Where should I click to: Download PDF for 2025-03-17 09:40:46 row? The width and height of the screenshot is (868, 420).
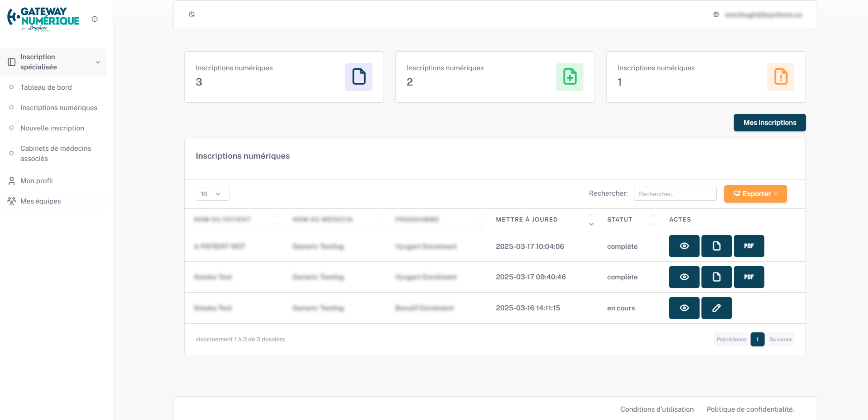click(x=749, y=277)
